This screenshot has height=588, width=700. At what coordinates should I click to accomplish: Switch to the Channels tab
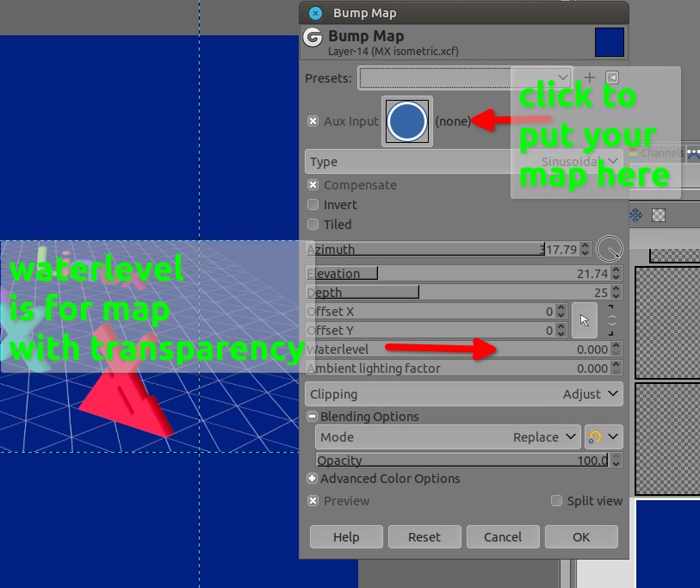[x=657, y=153]
